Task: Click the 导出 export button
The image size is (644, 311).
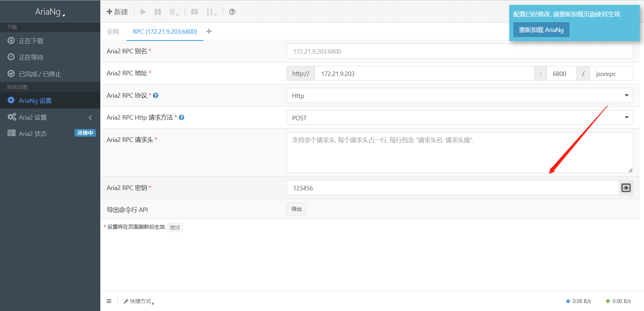Action: pos(296,209)
